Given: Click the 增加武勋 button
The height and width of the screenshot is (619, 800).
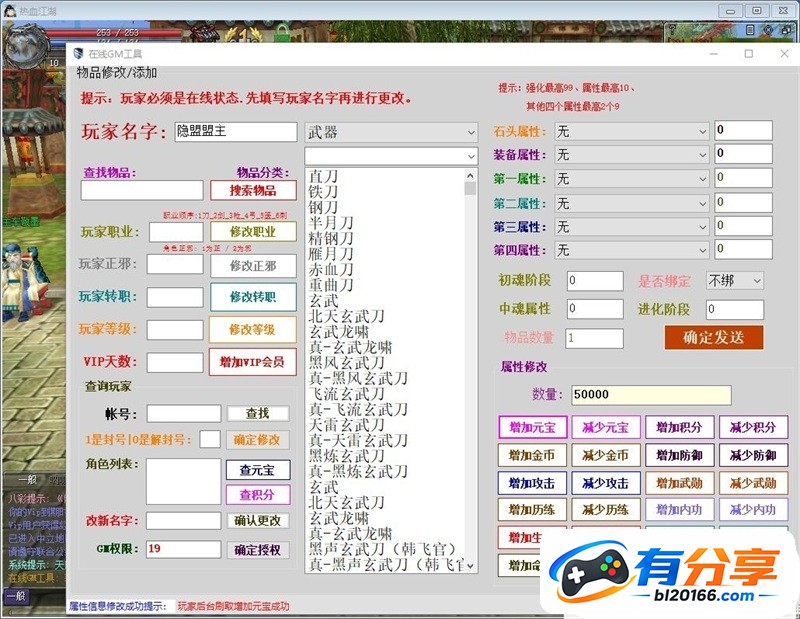Looking at the screenshot, I should click(x=679, y=483).
